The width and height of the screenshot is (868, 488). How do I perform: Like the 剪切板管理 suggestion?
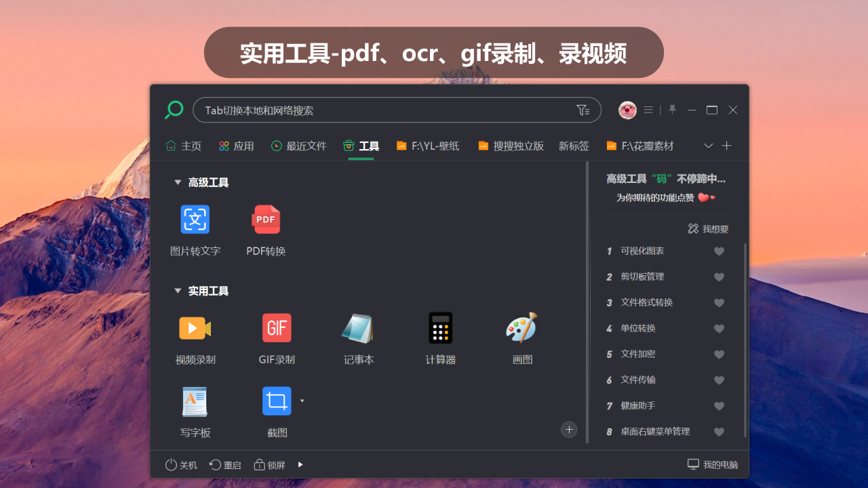coord(719,277)
